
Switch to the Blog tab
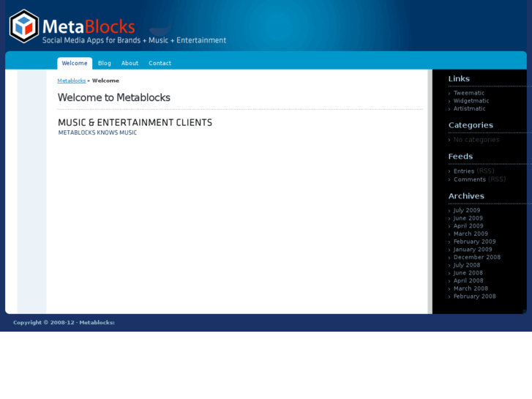click(105, 63)
